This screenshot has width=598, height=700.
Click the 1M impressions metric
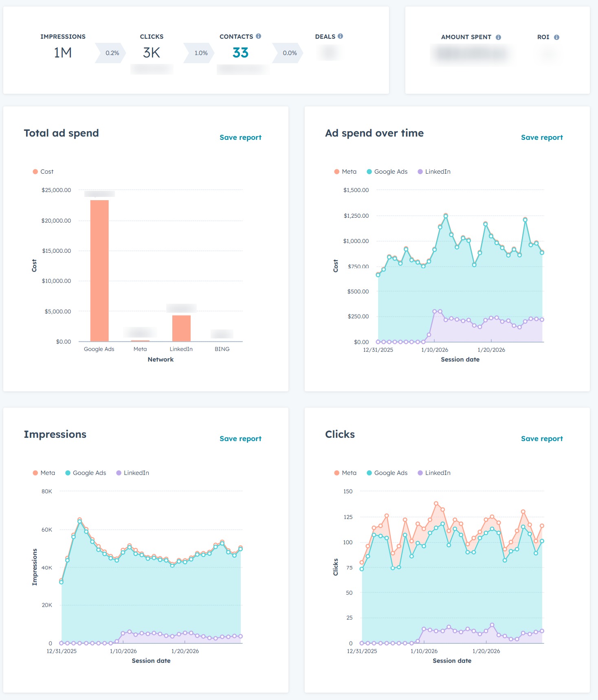(x=63, y=53)
